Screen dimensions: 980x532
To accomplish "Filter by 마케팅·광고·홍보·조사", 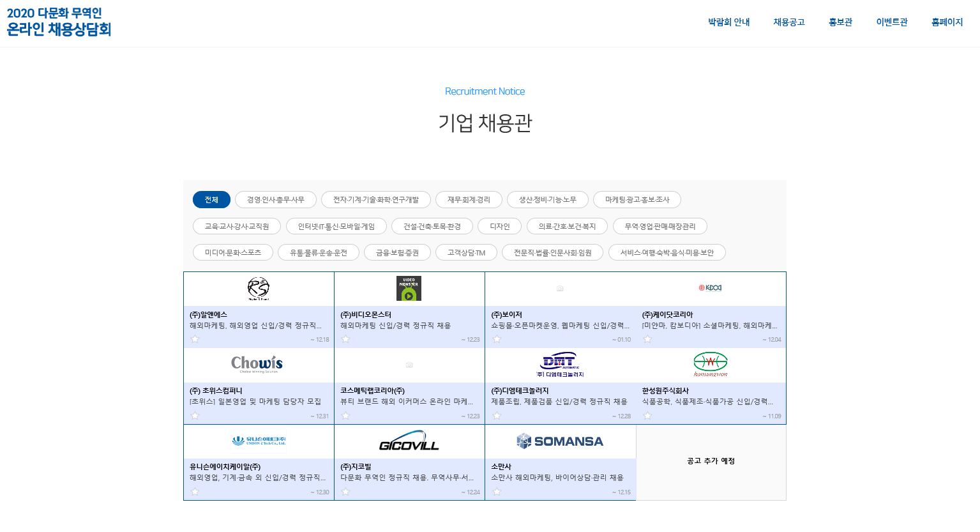I will point(637,200).
